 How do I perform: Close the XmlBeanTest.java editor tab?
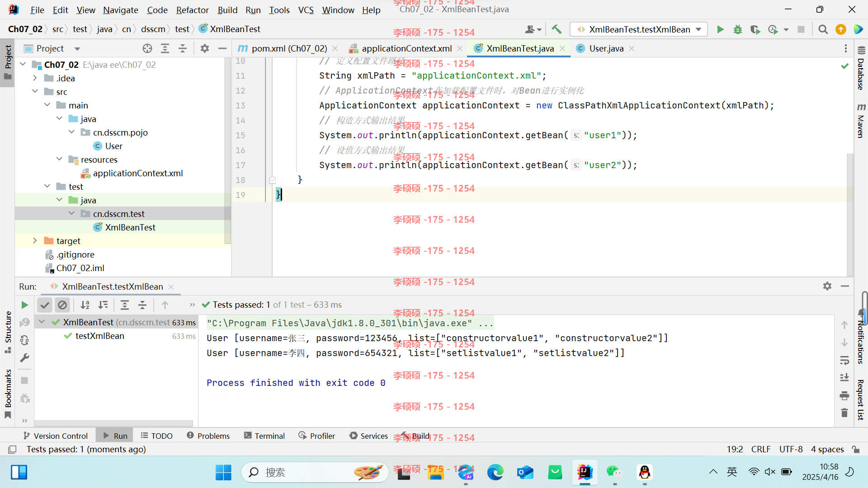[562, 48]
